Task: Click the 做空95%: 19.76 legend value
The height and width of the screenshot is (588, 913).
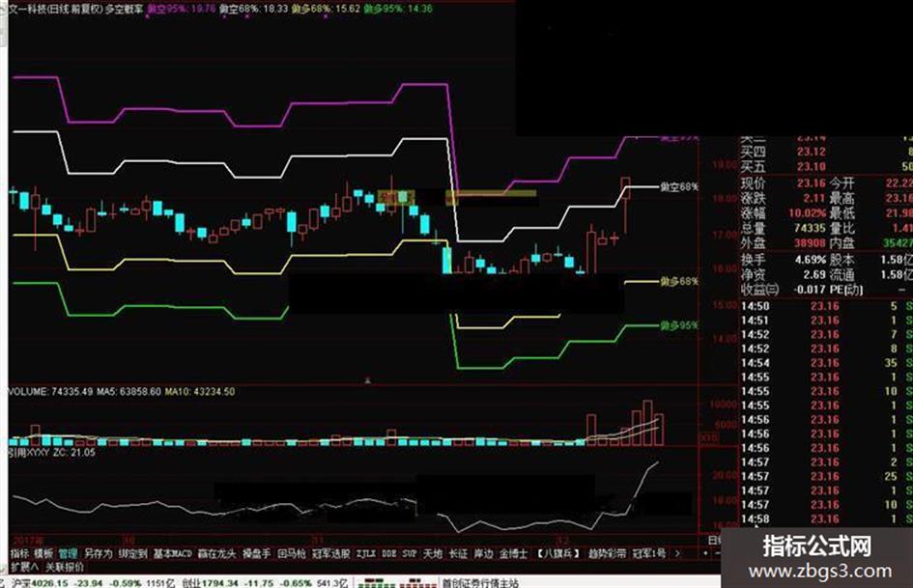Action: pyautogui.click(x=181, y=8)
